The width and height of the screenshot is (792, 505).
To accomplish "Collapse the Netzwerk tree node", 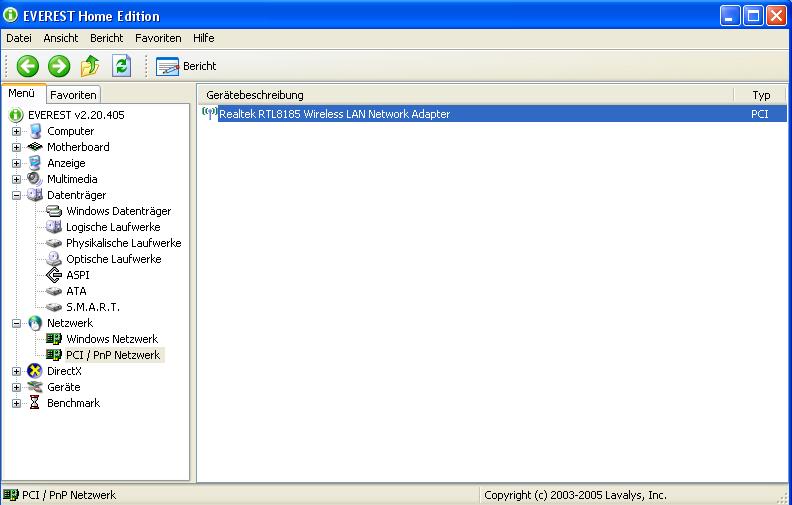I will 16,323.
